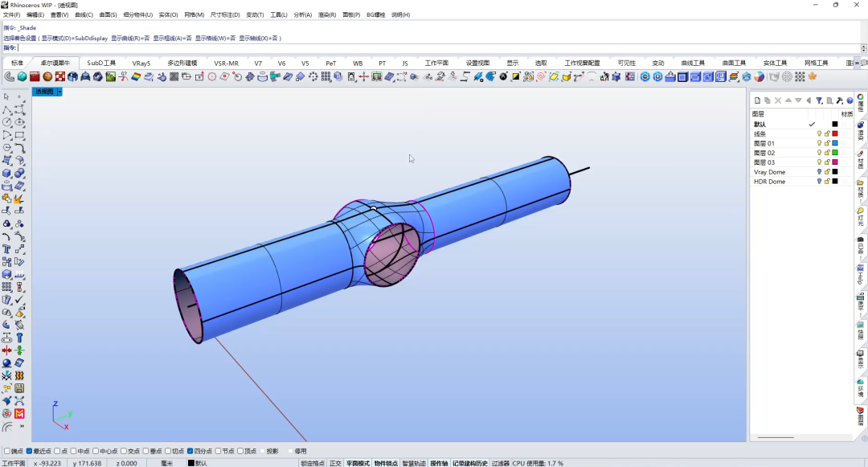Screen dimensions: 868x467
Task: Click the red box icon in toolbar
Action: tap(35, 77)
